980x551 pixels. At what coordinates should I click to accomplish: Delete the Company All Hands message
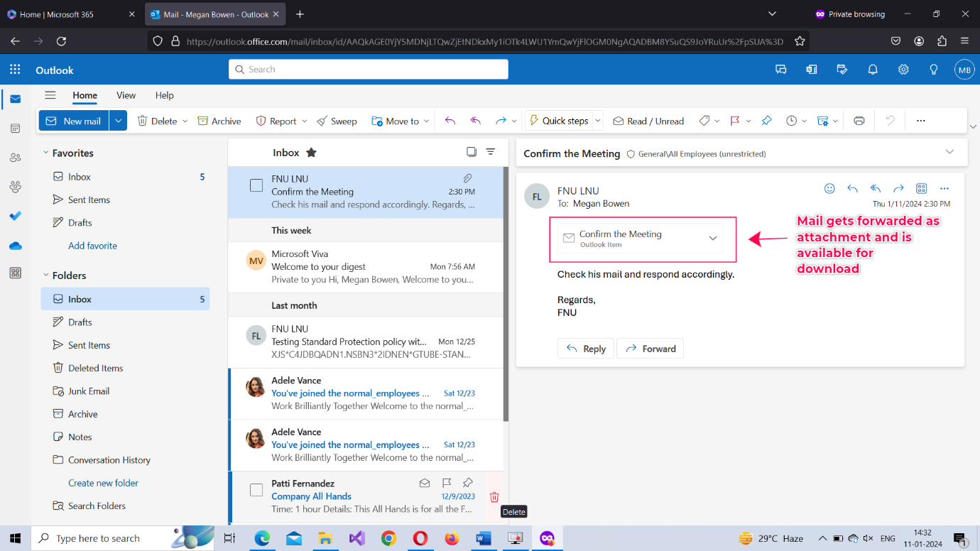(494, 497)
